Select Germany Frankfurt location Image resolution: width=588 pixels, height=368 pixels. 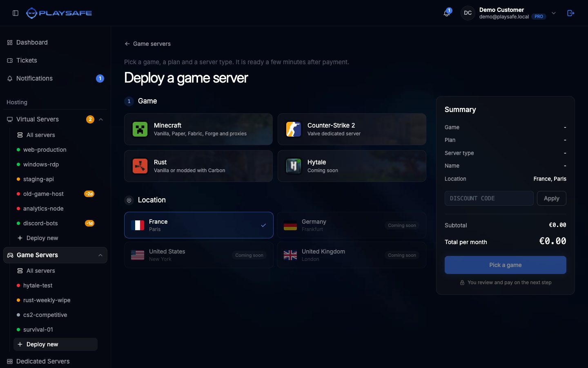[x=352, y=225]
